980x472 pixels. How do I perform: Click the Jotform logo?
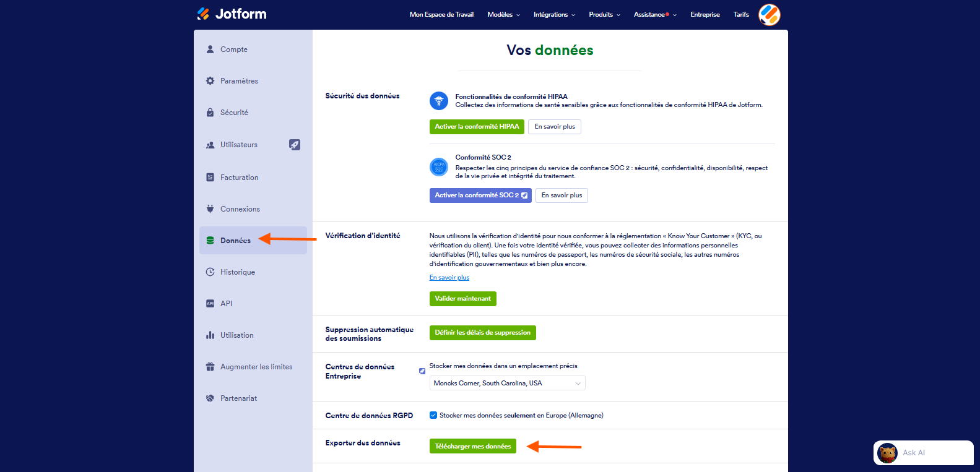232,14
